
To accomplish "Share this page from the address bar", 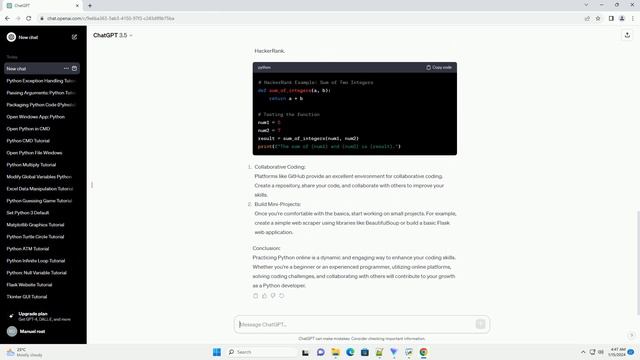I will point(587,18).
